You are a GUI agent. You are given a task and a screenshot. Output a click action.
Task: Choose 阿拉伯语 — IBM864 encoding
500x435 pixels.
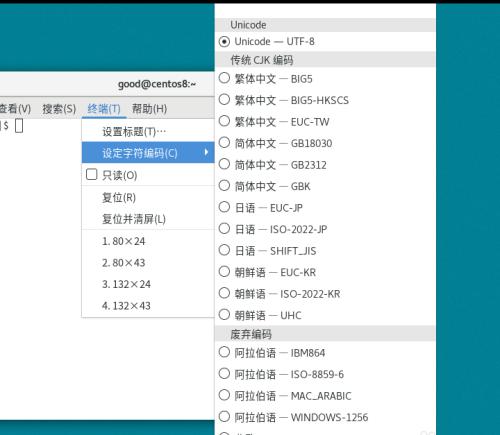click(x=325, y=353)
